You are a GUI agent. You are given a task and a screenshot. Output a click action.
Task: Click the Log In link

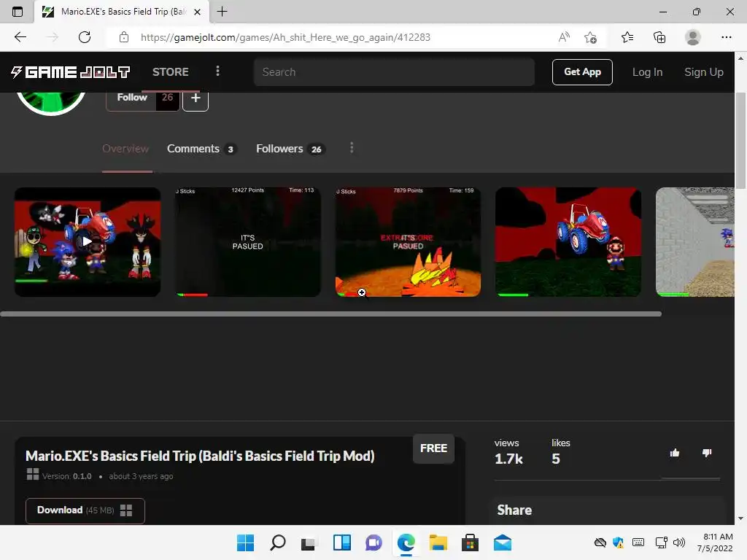tap(647, 72)
